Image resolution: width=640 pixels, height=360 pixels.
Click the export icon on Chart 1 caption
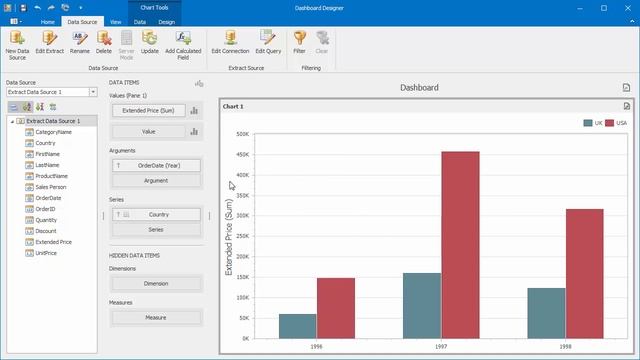(627, 106)
